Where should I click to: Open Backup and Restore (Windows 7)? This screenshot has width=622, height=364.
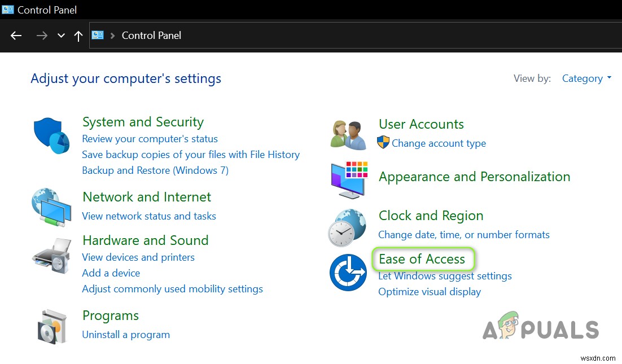pos(155,170)
